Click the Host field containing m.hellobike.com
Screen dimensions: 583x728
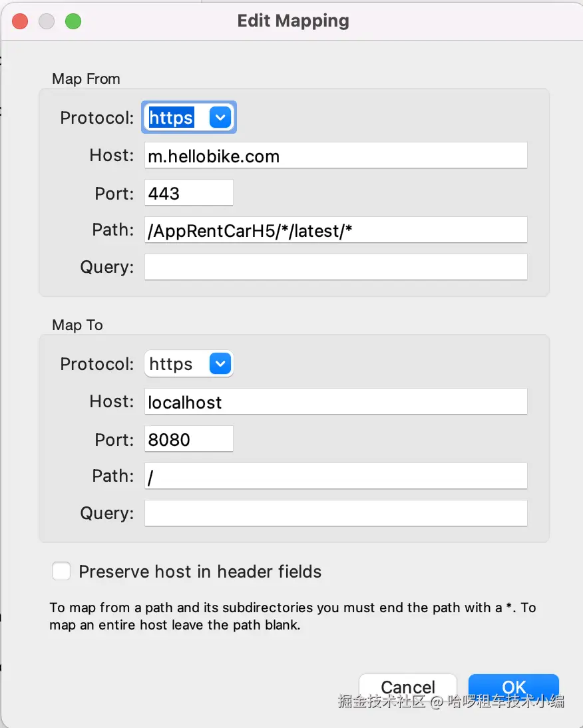tap(335, 156)
